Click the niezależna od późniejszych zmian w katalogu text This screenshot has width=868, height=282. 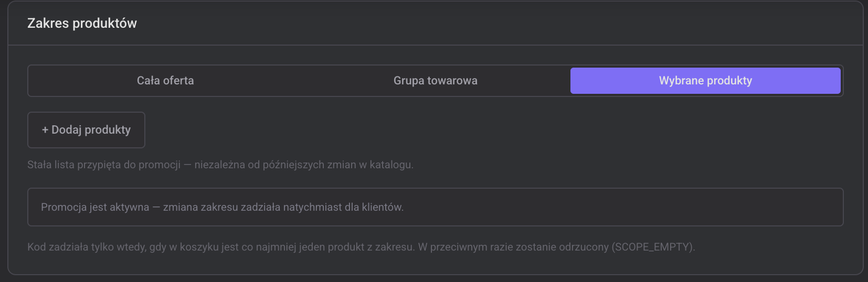(x=304, y=165)
